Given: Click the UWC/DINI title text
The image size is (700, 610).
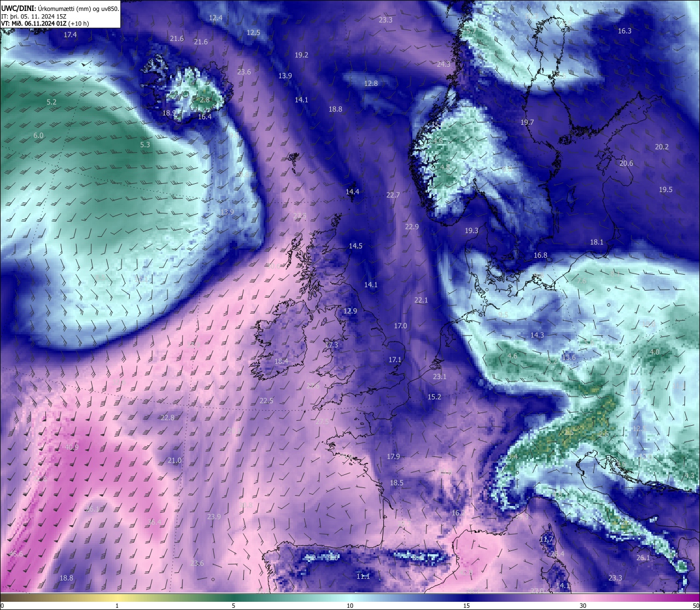Looking at the screenshot, I should click(19, 9).
